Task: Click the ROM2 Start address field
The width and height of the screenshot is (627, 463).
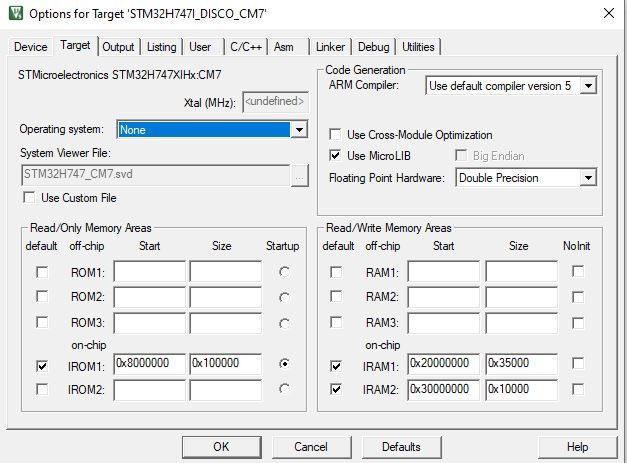Action: (x=150, y=297)
